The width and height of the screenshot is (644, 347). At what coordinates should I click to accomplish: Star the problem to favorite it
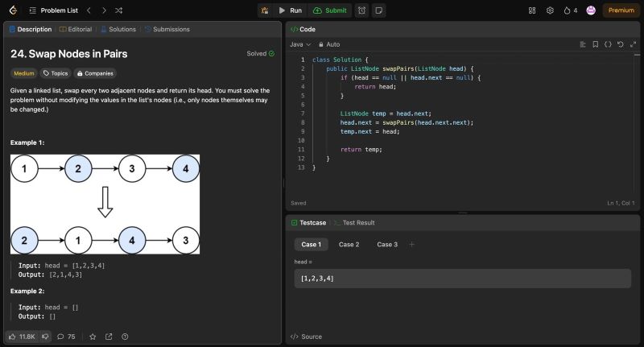click(x=93, y=337)
